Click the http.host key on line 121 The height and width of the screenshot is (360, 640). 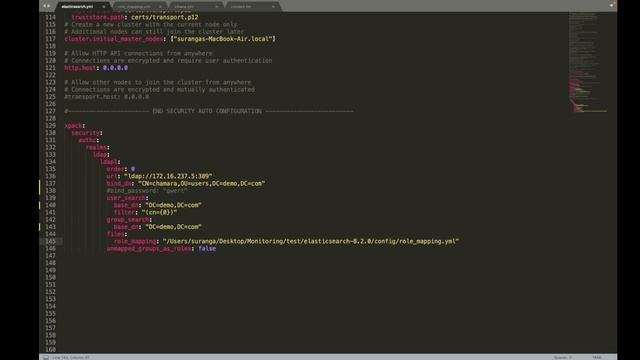pos(80,68)
